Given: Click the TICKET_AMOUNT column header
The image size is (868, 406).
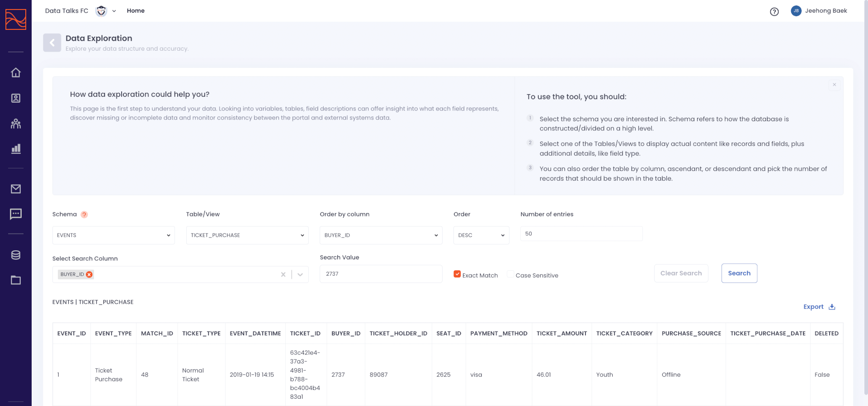Looking at the screenshot, I should [x=562, y=334].
